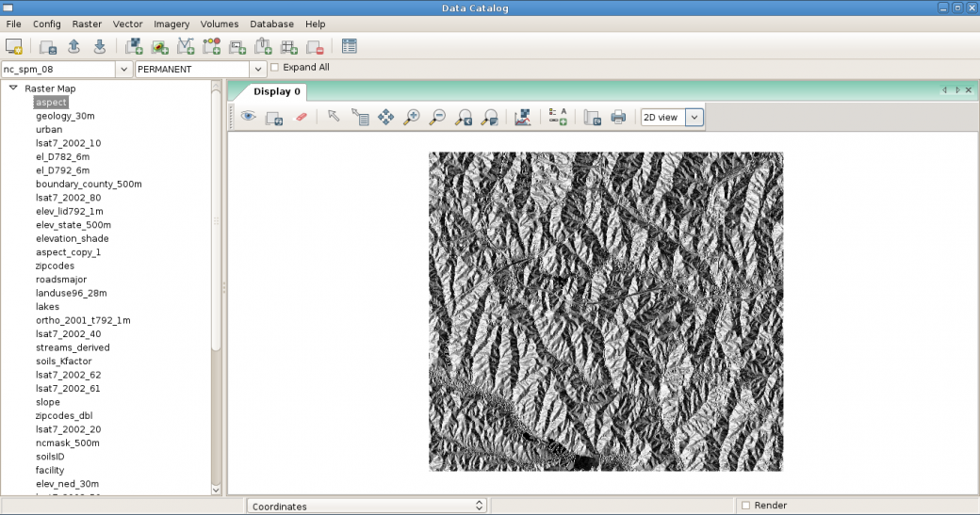
Task: Open the Imagery menu
Action: tap(171, 24)
